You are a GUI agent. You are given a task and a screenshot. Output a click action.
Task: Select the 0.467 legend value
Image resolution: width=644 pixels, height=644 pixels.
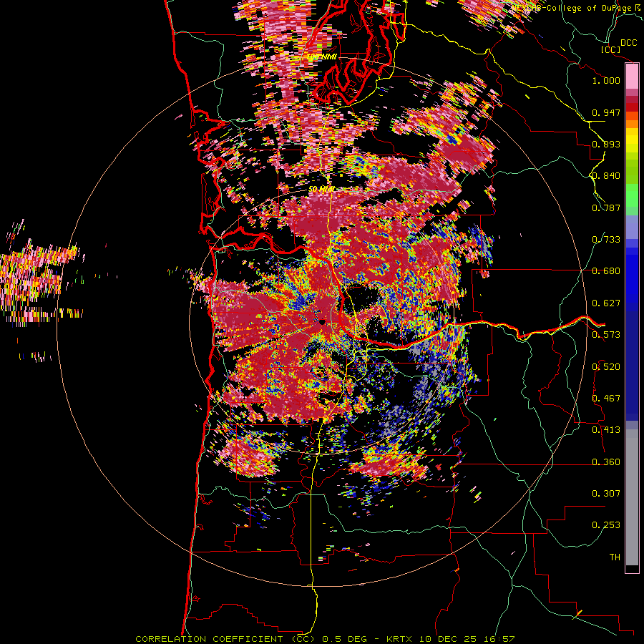click(606, 399)
